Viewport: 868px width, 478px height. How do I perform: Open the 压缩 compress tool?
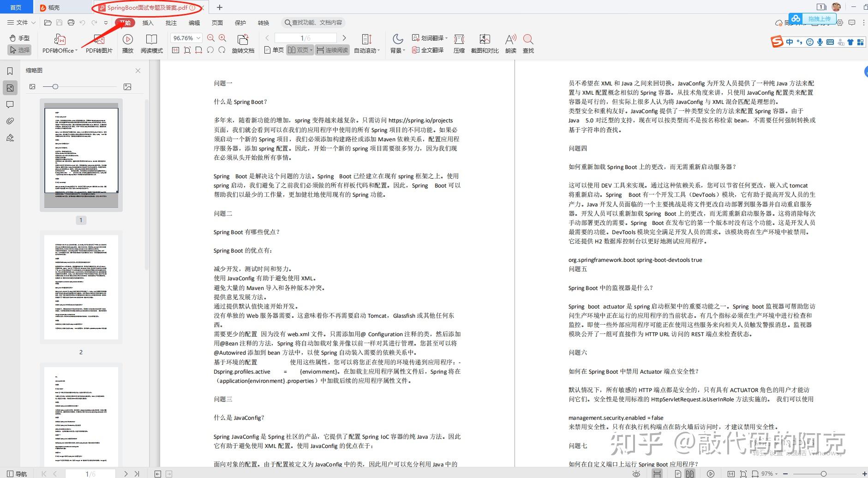(x=459, y=43)
